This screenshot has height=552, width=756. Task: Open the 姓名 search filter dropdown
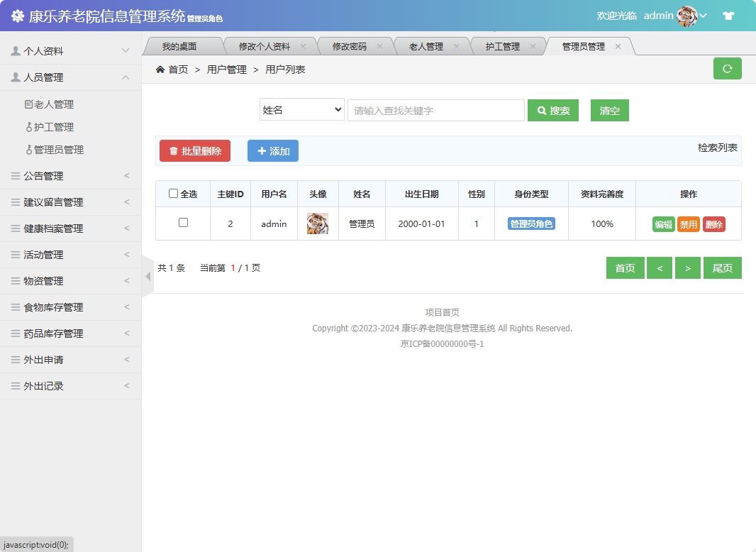[x=301, y=110]
